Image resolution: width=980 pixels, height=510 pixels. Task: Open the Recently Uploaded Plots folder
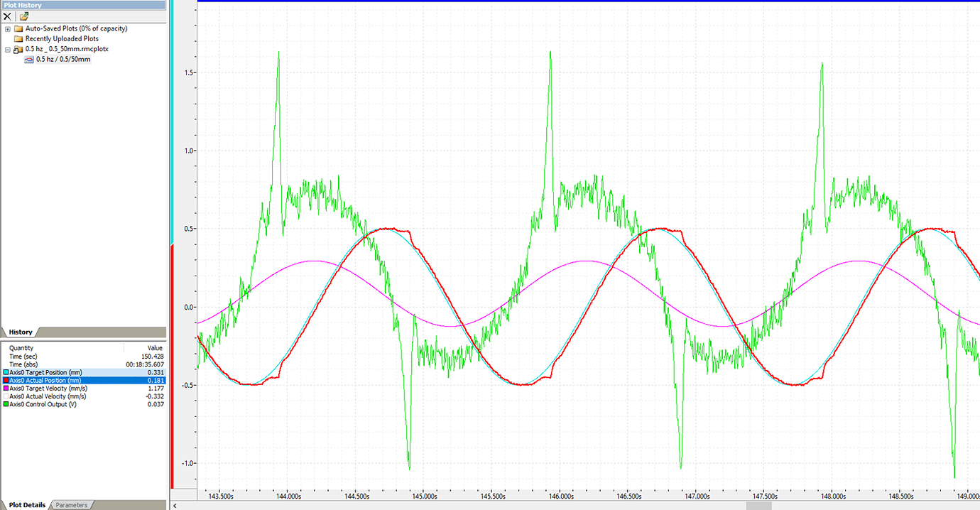[x=62, y=38]
